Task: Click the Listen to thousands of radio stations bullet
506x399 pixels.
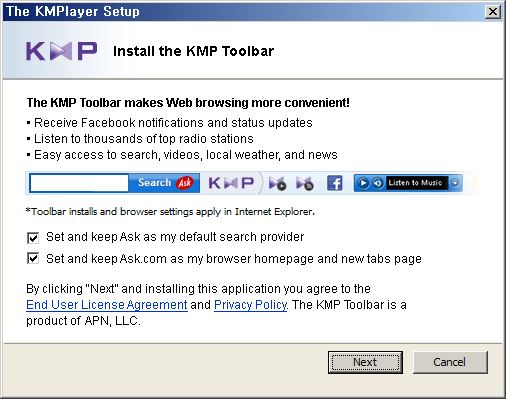Action: pos(140,139)
